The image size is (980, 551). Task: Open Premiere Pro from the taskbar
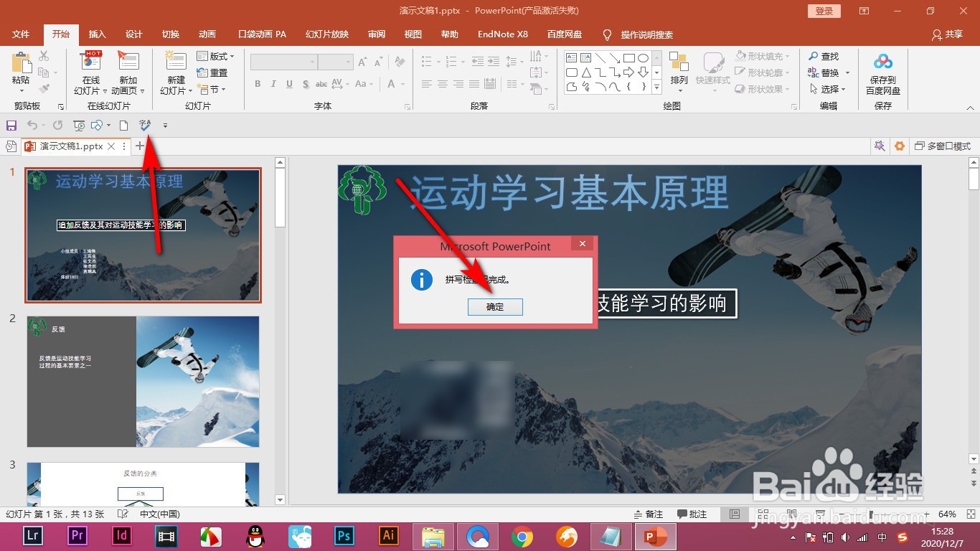[x=77, y=536]
